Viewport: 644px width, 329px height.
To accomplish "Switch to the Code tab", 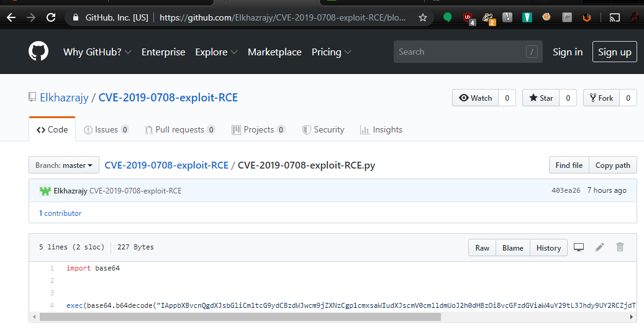I will pyautogui.click(x=52, y=129).
